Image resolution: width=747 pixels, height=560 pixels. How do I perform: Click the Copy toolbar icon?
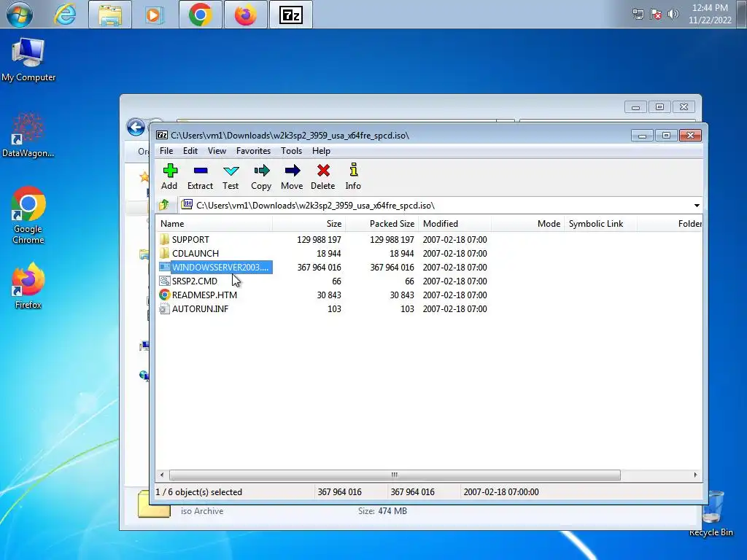(262, 171)
